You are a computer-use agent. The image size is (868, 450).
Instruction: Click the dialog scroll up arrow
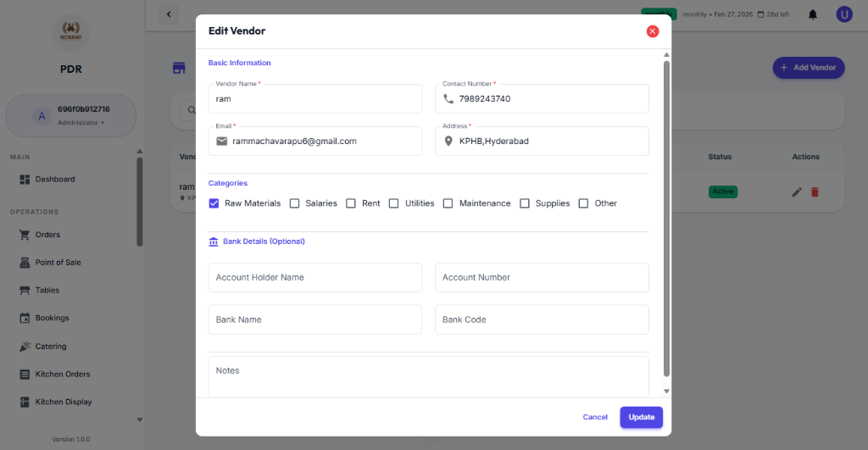point(666,55)
